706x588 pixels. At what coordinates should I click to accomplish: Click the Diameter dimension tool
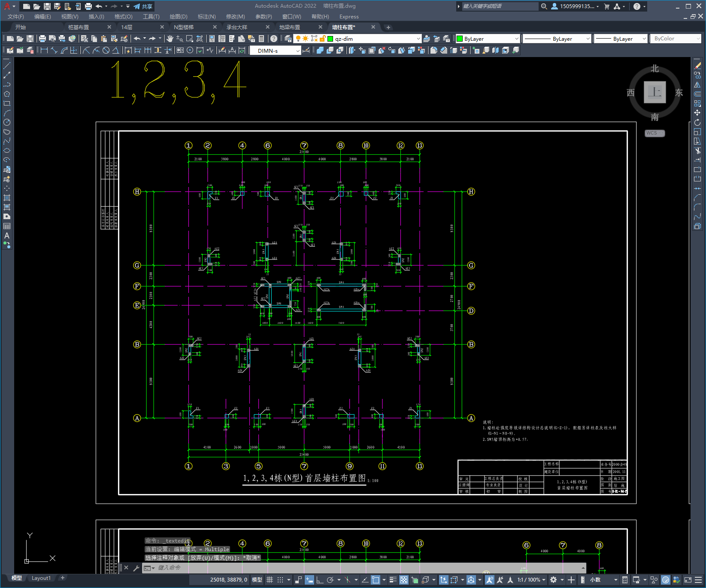coord(106,50)
